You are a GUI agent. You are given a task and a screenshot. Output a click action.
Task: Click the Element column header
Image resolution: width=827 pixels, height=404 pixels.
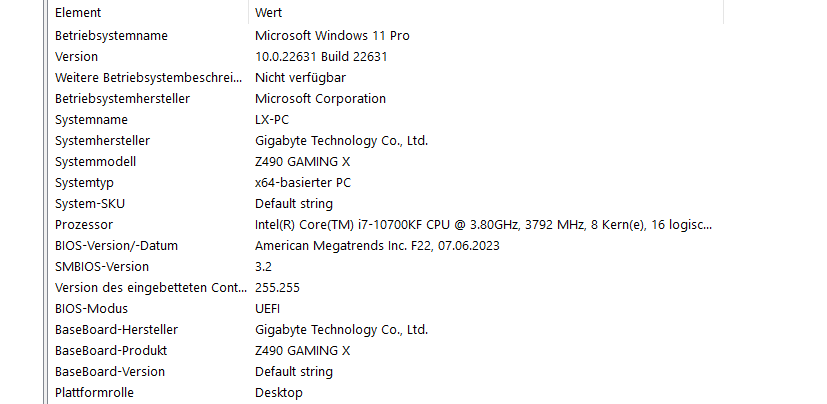148,12
